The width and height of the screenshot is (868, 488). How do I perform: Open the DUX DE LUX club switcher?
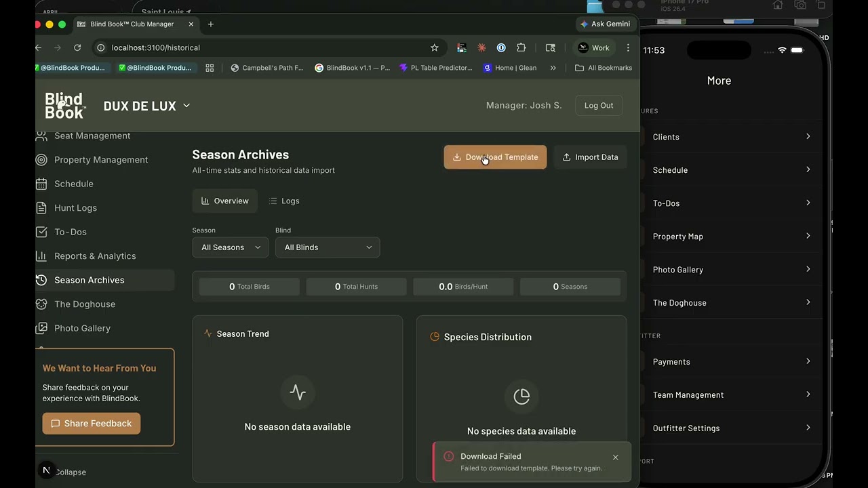pyautogui.click(x=147, y=106)
